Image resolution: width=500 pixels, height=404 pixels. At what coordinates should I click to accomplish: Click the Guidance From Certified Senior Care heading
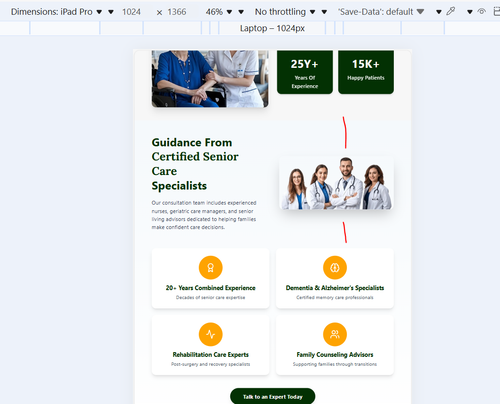195,164
